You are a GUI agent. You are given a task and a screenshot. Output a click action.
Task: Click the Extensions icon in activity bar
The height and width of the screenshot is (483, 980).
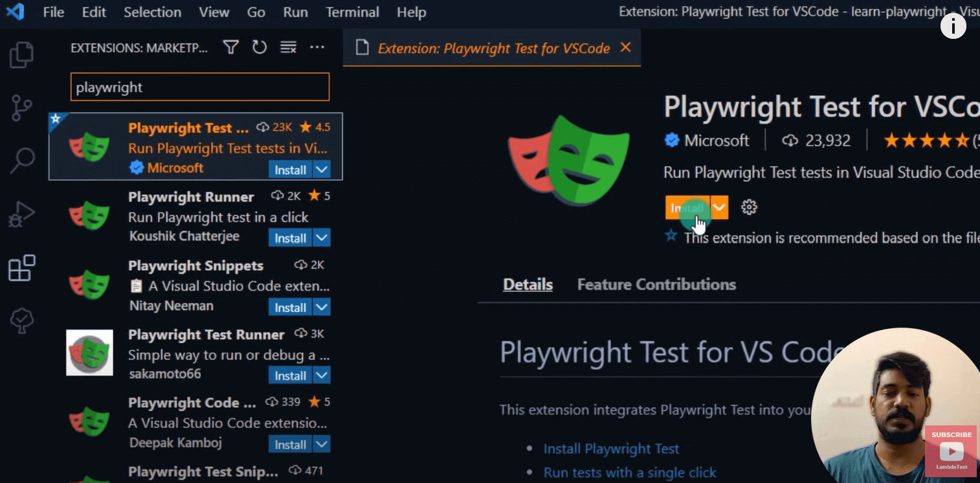[22, 267]
